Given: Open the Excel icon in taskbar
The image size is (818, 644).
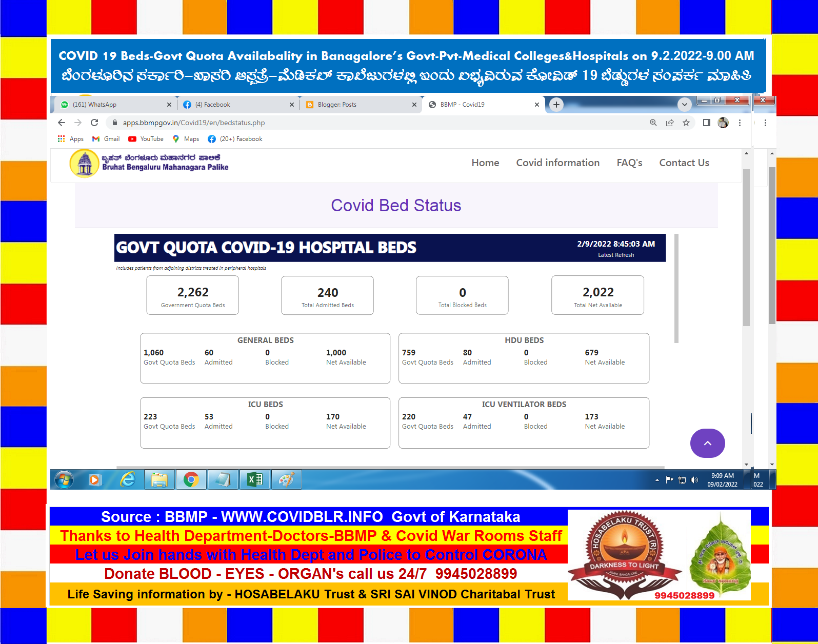Looking at the screenshot, I should click(x=254, y=480).
